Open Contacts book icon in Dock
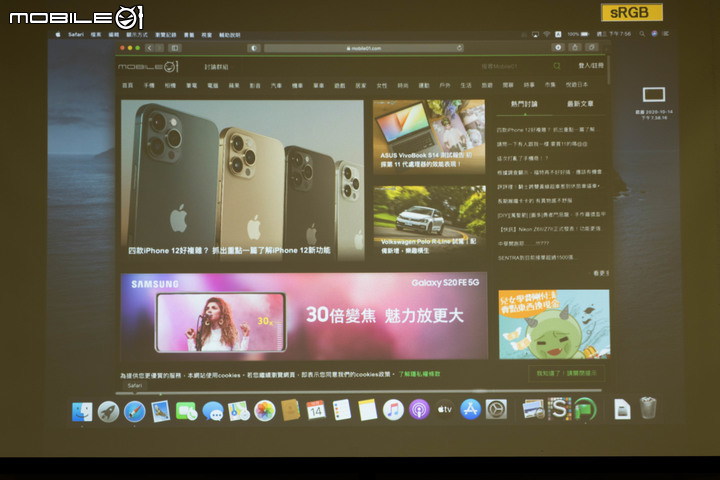This screenshot has width=720, height=480. point(291,410)
